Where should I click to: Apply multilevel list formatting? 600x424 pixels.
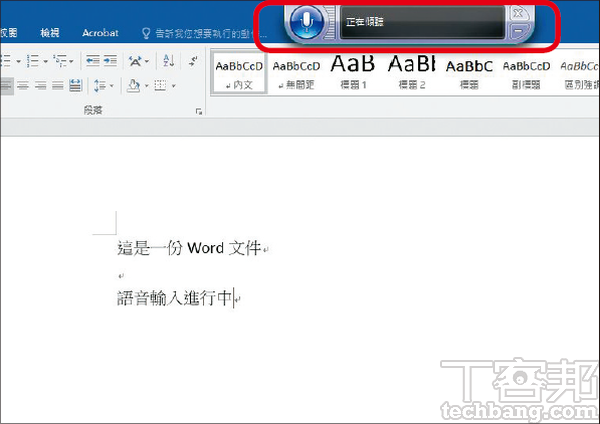[60, 60]
